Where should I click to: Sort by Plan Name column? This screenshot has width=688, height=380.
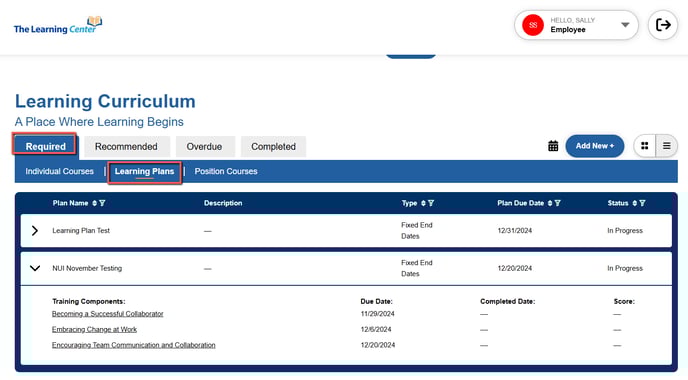[94, 203]
